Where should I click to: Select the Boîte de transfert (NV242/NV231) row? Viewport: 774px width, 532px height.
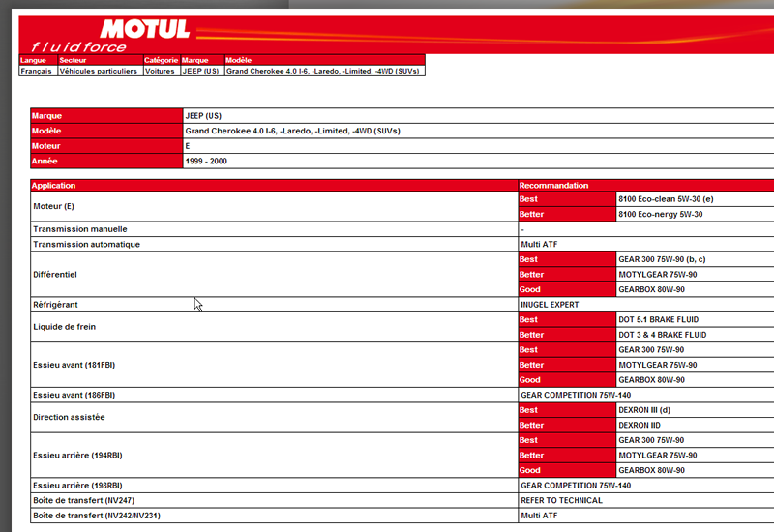point(274,516)
